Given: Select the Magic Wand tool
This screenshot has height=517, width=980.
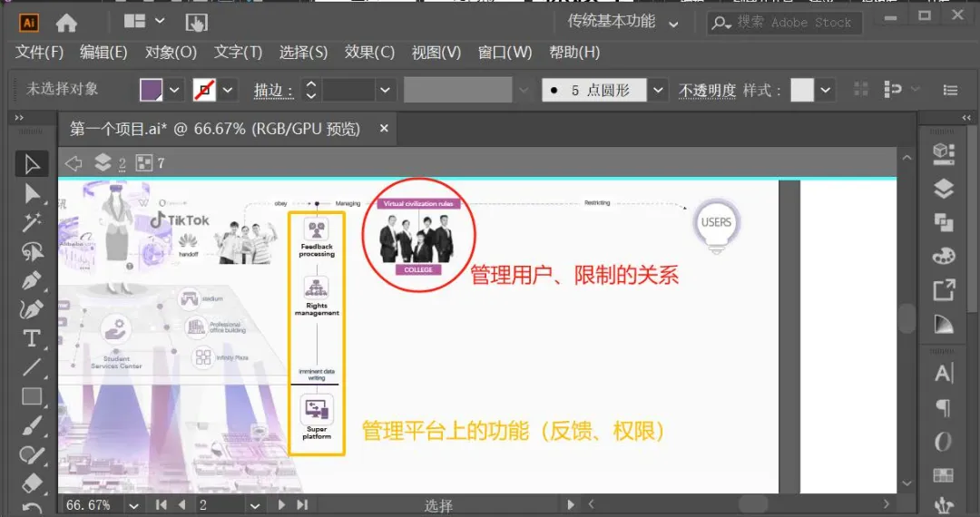Looking at the screenshot, I should [x=32, y=222].
